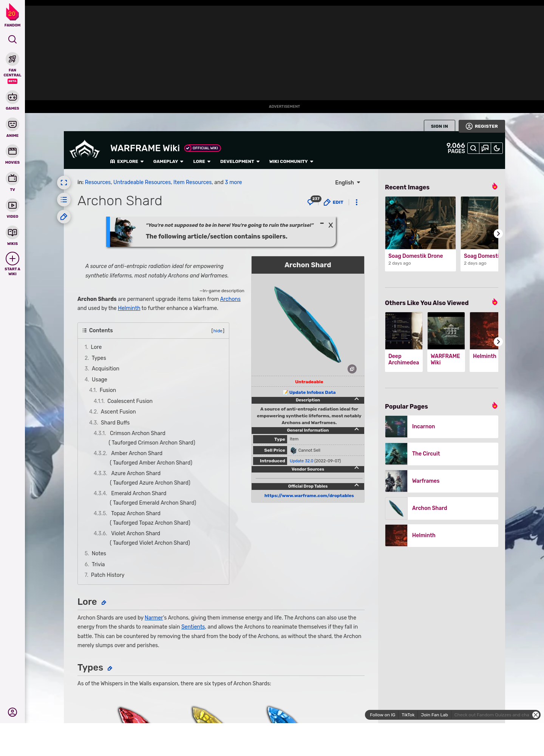Minimize the spoiler warning banner
The width and height of the screenshot is (544, 756).
pyautogui.click(x=322, y=223)
